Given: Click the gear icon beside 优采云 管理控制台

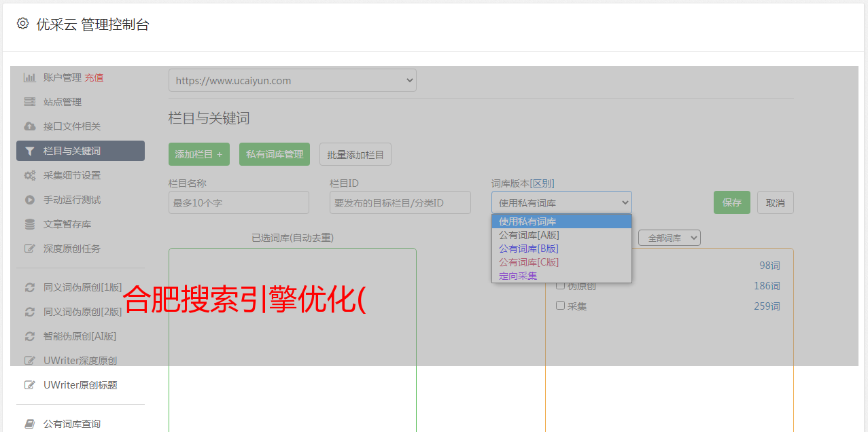Looking at the screenshot, I should (22, 24).
